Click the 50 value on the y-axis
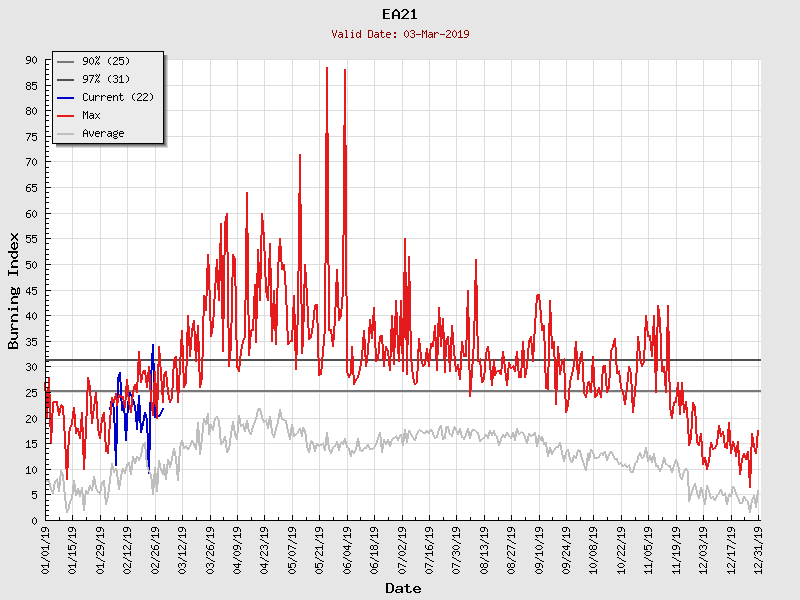This screenshot has height=600, width=800. (x=31, y=265)
